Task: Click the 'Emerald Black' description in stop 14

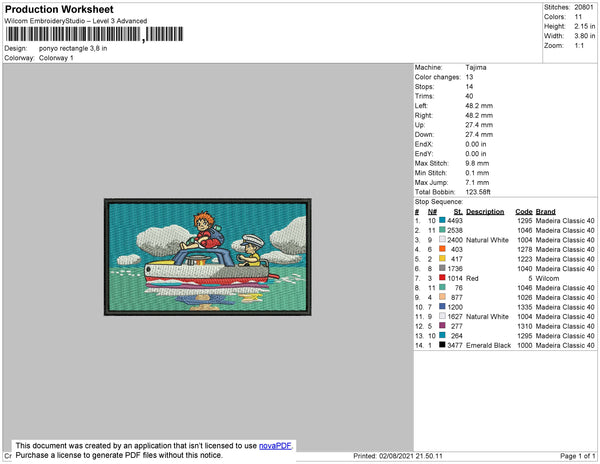Action: (x=488, y=345)
